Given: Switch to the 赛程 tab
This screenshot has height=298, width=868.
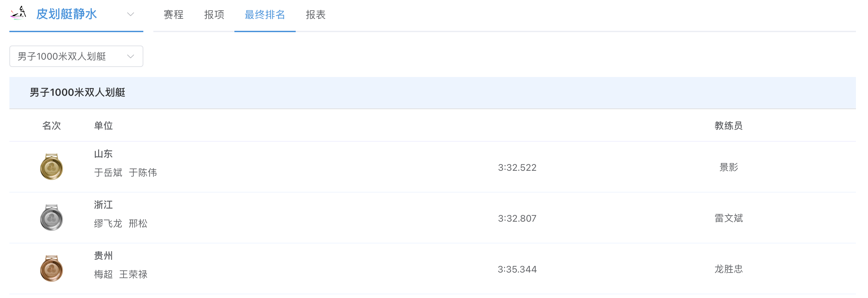Looking at the screenshot, I should 173,14.
